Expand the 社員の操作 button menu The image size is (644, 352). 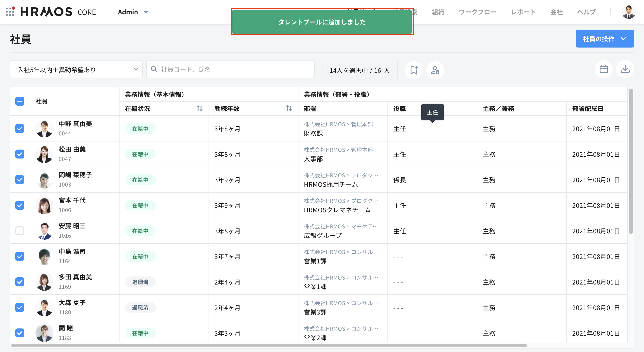[x=605, y=39]
